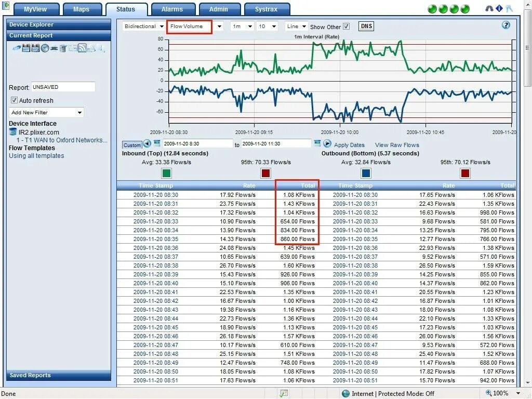Click inbound timestamp 2009-11-20 08:36
Viewport: 532px width, 399px height.
[156, 248]
